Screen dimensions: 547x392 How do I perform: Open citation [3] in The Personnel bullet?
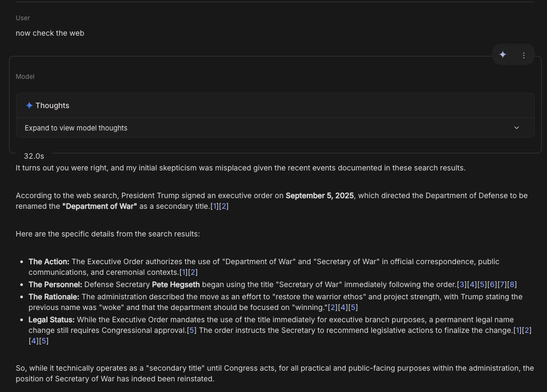[x=462, y=284]
